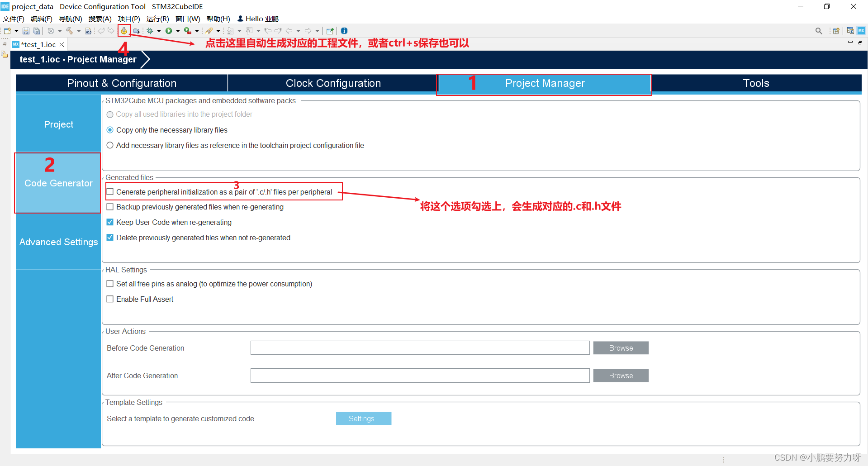Click the Previous Annotation icon
Screen dimensions: 868x466
249,31
